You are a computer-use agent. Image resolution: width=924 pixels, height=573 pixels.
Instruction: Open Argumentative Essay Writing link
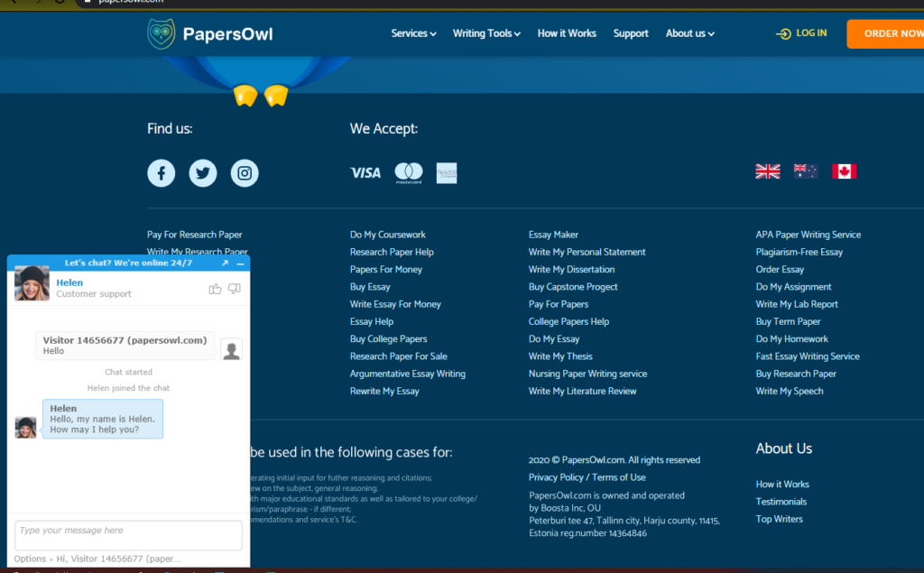coord(408,374)
